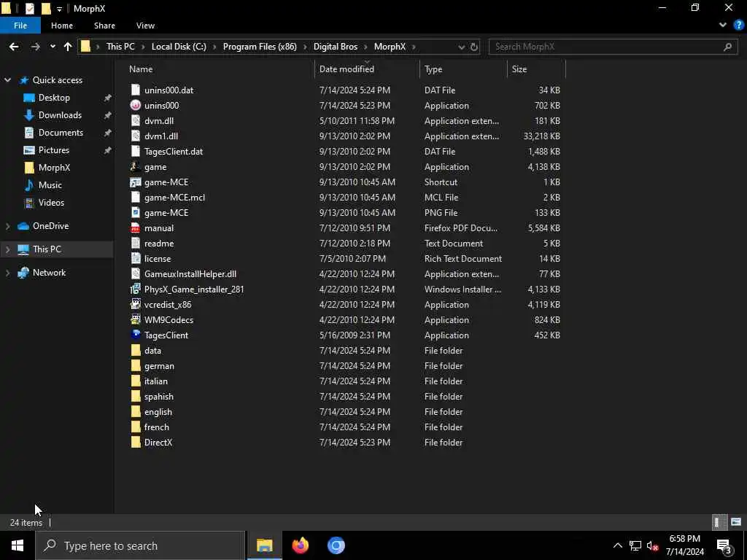Open Desktop in Quick access
Viewport: 747px width, 560px height.
pyautogui.click(x=54, y=98)
